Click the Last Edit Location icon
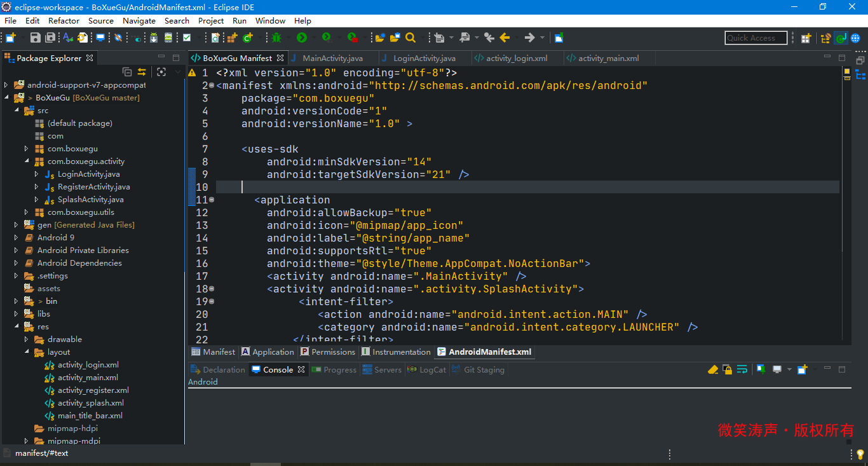 489,38
